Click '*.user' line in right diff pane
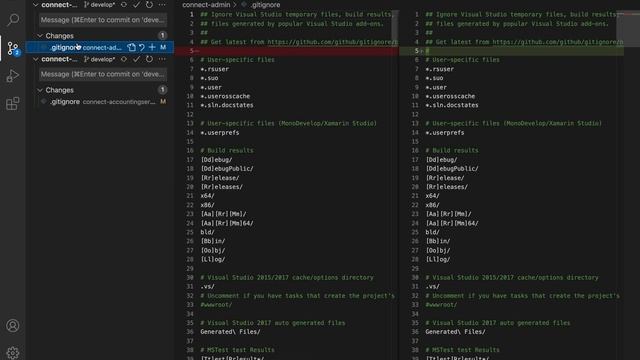Viewport: 640px width, 360px height. pos(436,87)
